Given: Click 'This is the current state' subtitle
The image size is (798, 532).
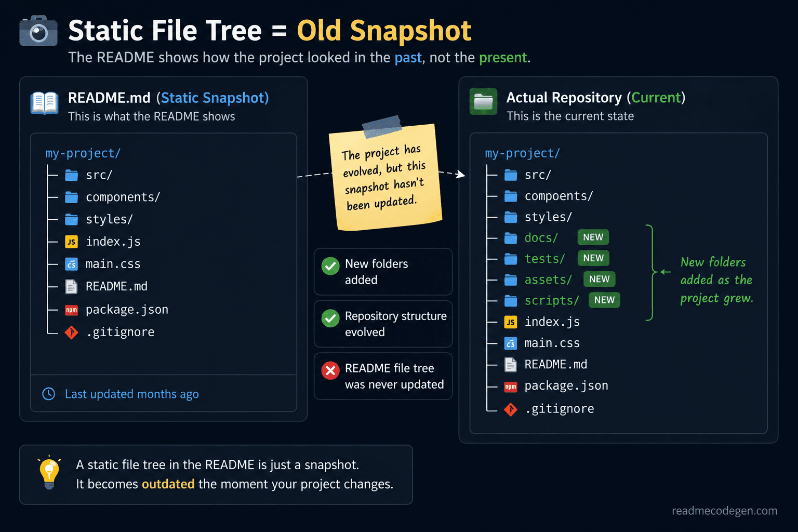Looking at the screenshot, I should click(570, 116).
